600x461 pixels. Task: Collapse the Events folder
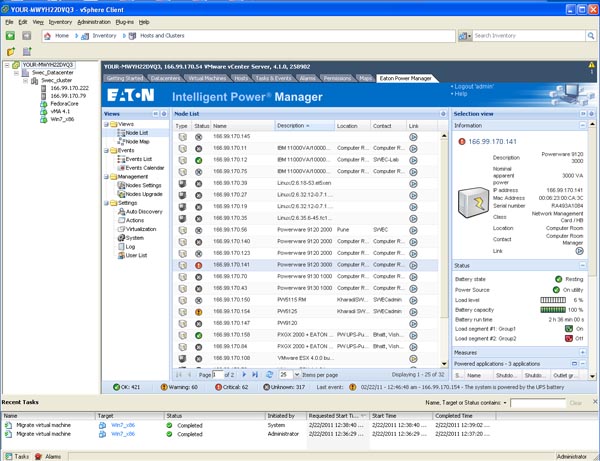click(106, 151)
